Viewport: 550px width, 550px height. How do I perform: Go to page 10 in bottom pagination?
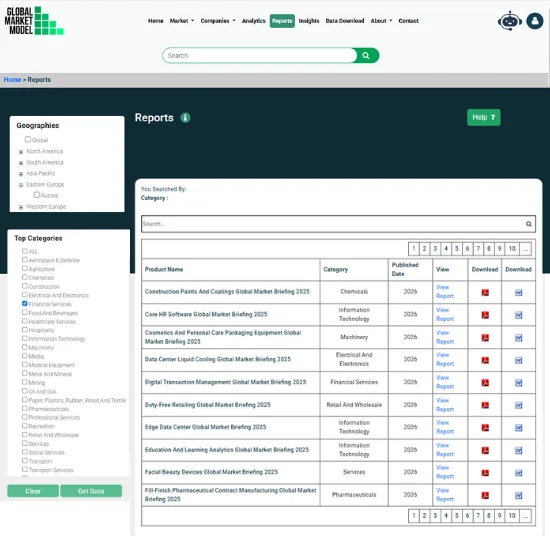(512, 515)
